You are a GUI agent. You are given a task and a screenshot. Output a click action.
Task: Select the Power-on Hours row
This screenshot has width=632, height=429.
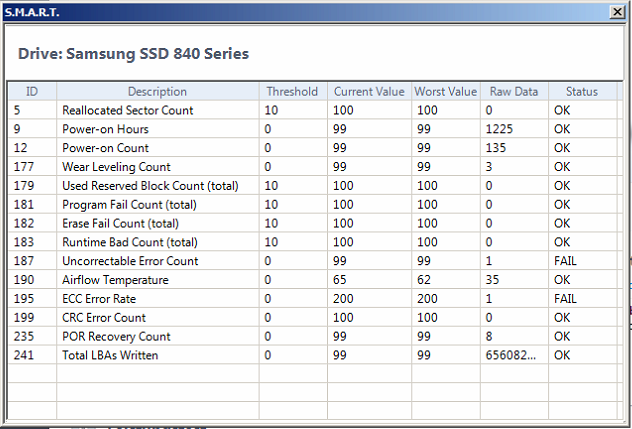pos(313,129)
